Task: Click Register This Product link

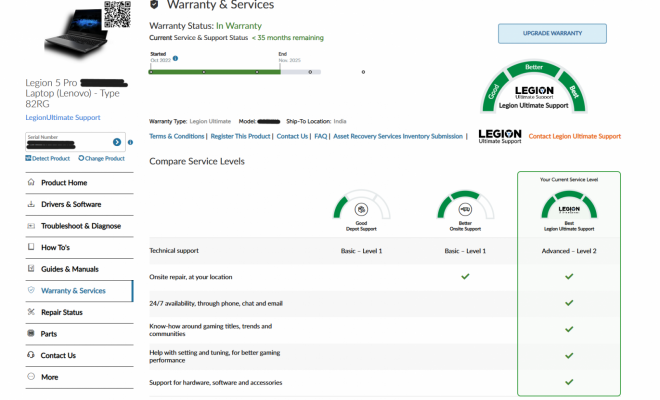Action: point(240,136)
